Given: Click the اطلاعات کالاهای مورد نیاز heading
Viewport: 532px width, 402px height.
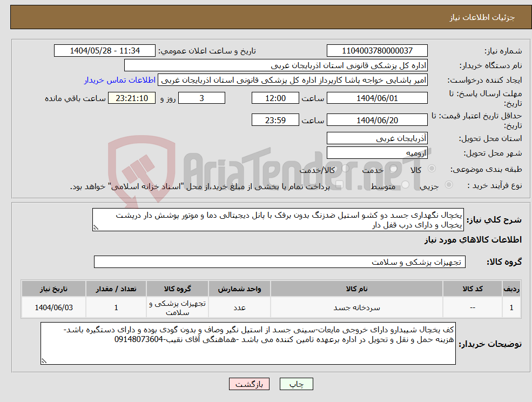Looking at the screenshot, I should [x=473, y=240].
